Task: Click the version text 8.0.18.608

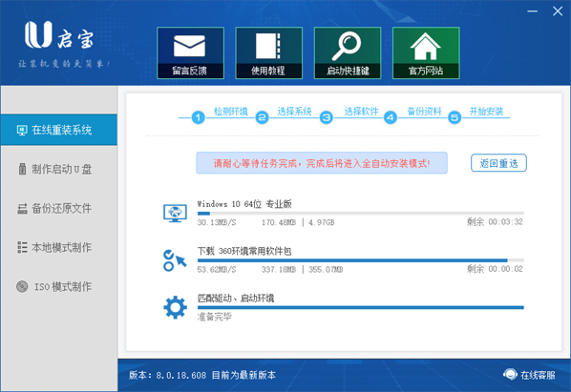Action: coord(181,375)
